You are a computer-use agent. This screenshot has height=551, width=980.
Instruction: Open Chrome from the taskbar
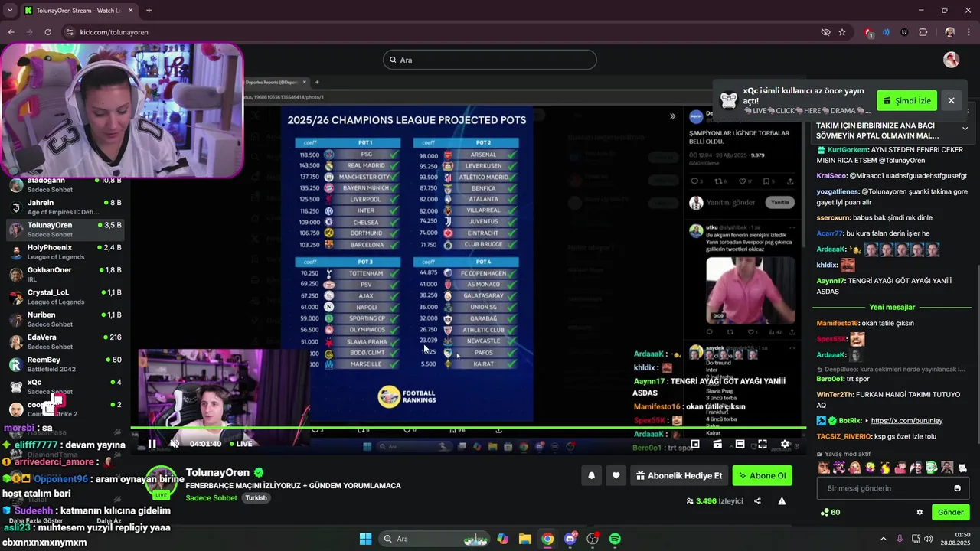pos(547,539)
